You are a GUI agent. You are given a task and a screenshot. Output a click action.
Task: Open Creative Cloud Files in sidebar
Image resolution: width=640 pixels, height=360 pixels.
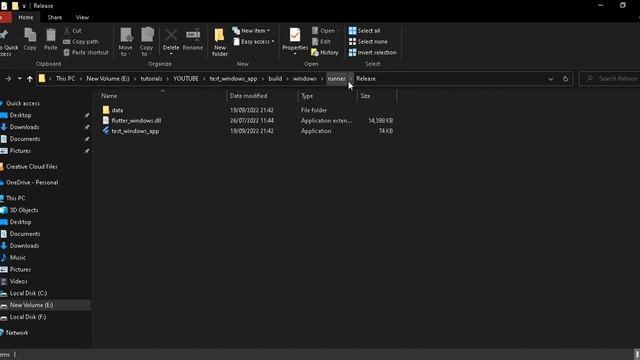click(x=31, y=167)
